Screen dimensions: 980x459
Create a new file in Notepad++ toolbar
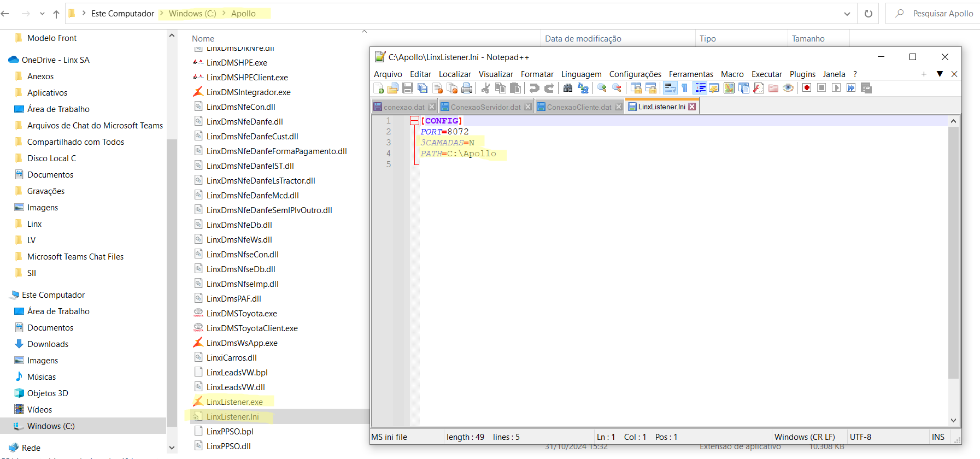coord(378,88)
